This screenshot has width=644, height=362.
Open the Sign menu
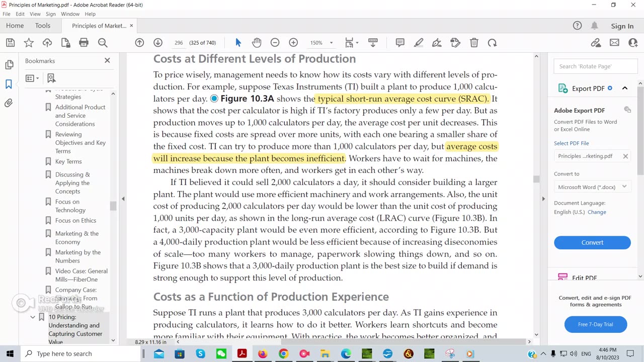(x=51, y=14)
